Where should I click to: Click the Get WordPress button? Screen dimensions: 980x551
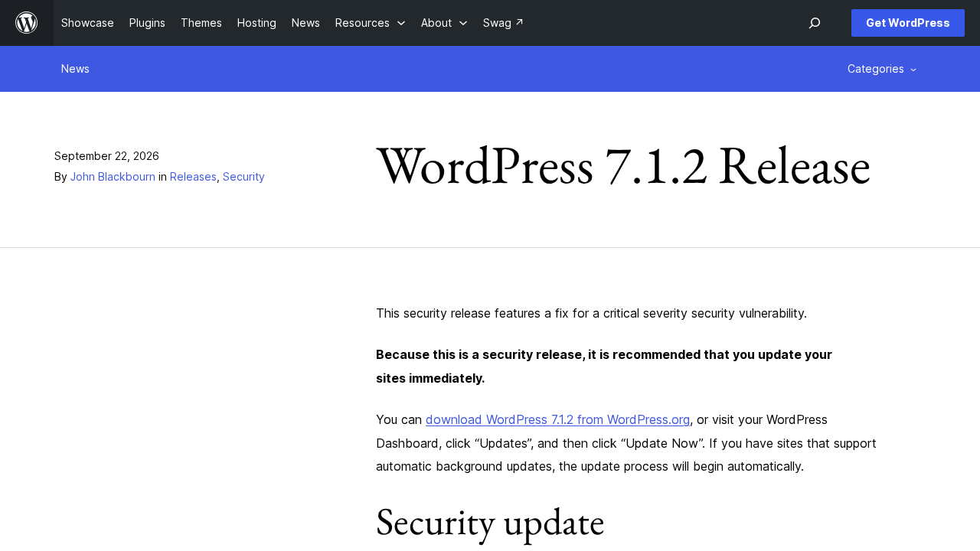(x=908, y=23)
